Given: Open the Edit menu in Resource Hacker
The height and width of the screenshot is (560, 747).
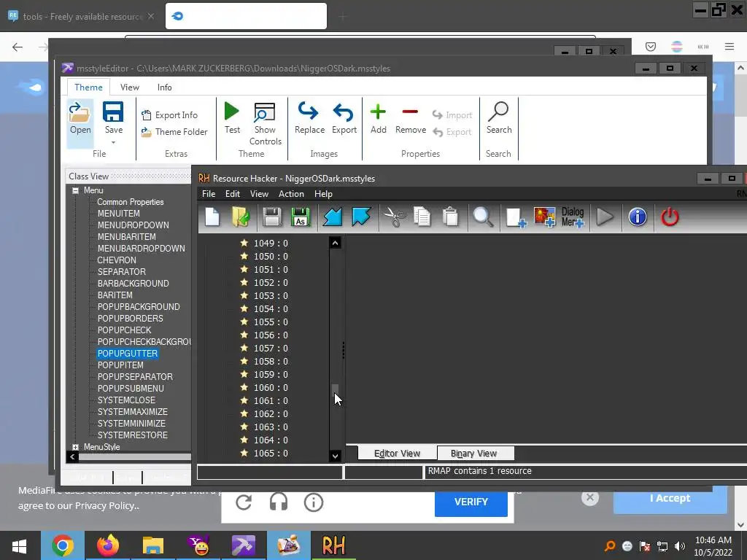Looking at the screenshot, I should tap(233, 194).
